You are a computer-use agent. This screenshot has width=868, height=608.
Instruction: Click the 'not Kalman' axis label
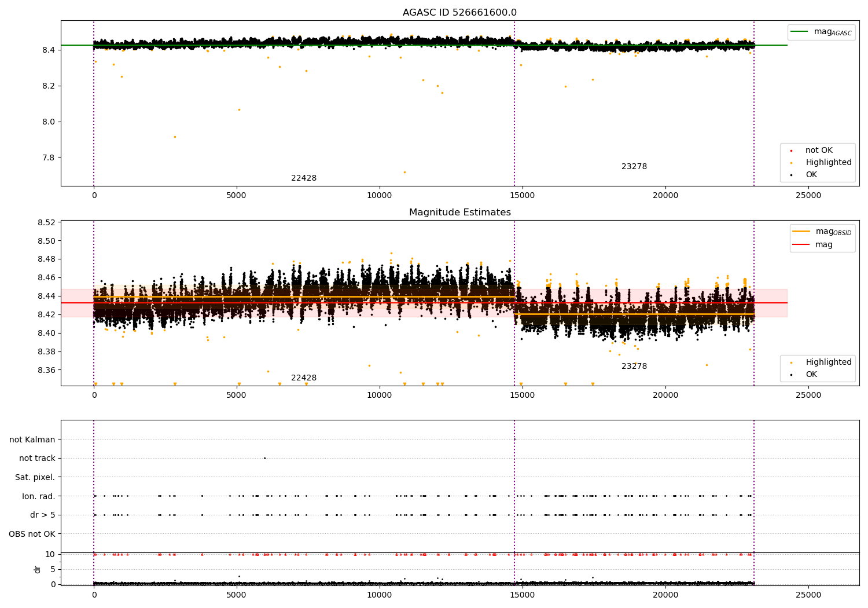click(x=32, y=440)
